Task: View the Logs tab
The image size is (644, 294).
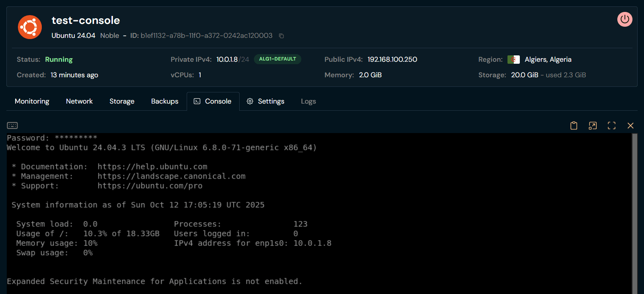Action: pos(308,101)
